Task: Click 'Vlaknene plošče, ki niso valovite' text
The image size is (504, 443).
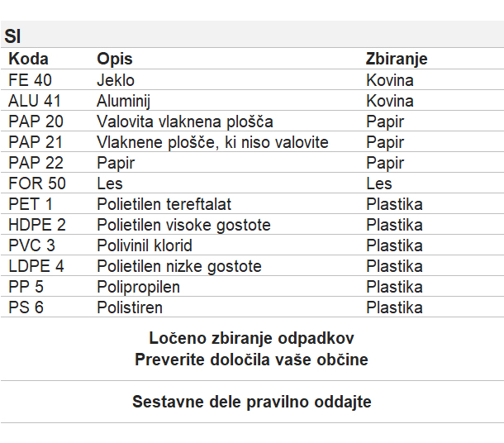Action: 212,142
